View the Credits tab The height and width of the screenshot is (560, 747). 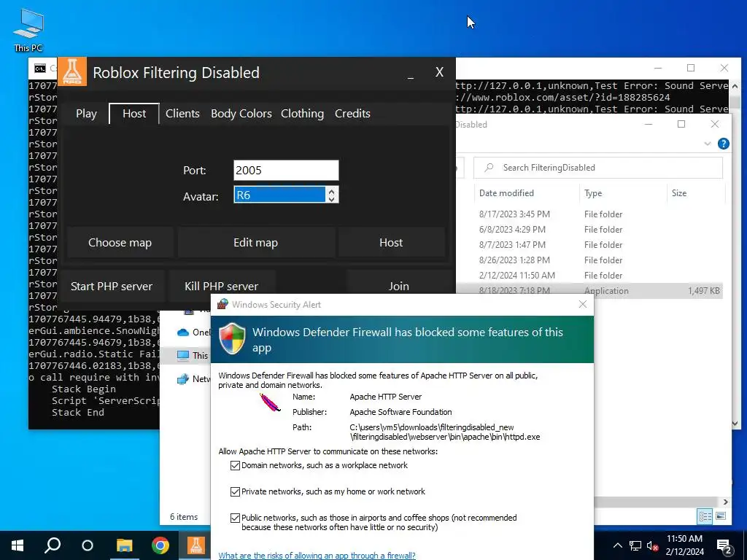352,114
